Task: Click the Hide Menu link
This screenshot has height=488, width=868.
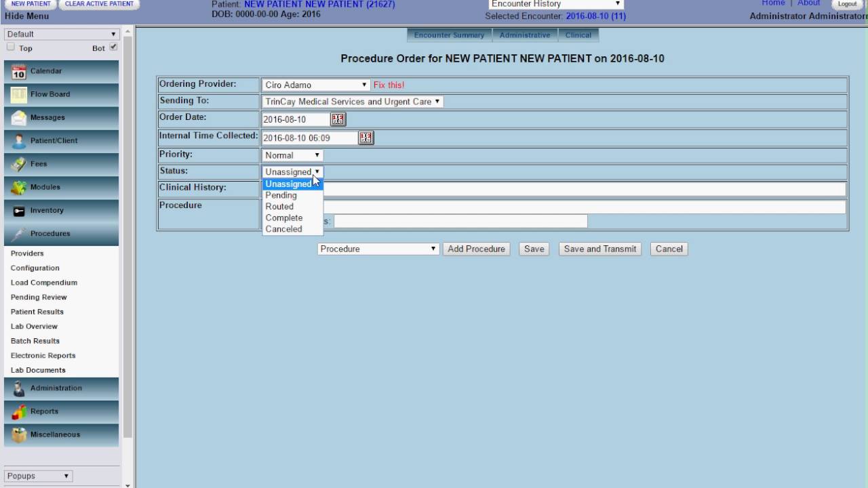Action: [26, 16]
